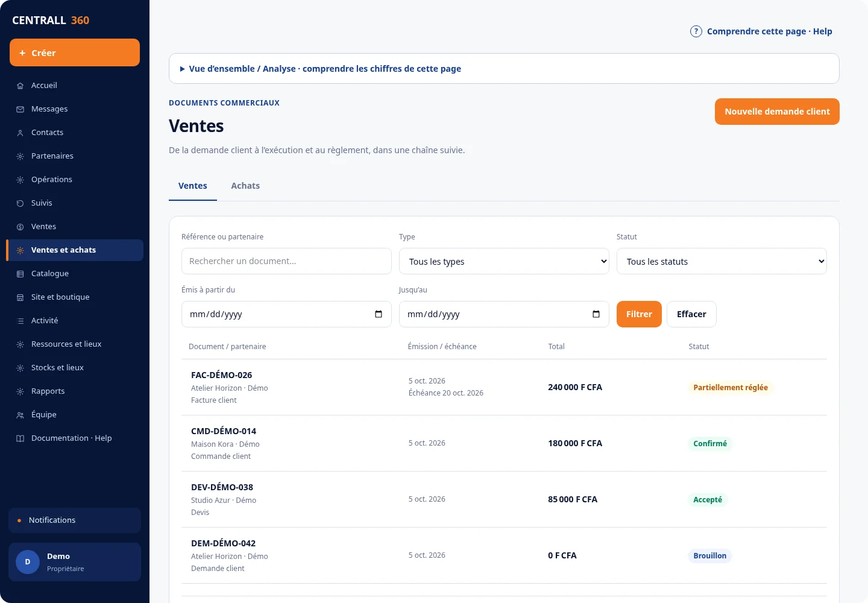
Task: Click the Ressources et lieux icon
Action: 20,344
